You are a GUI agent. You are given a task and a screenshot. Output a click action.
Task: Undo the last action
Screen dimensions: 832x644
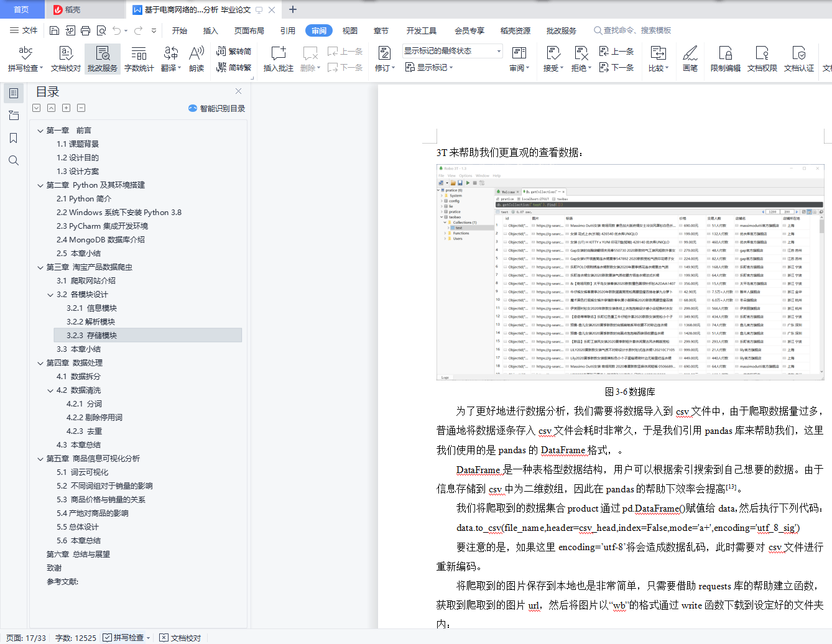(117, 30)
